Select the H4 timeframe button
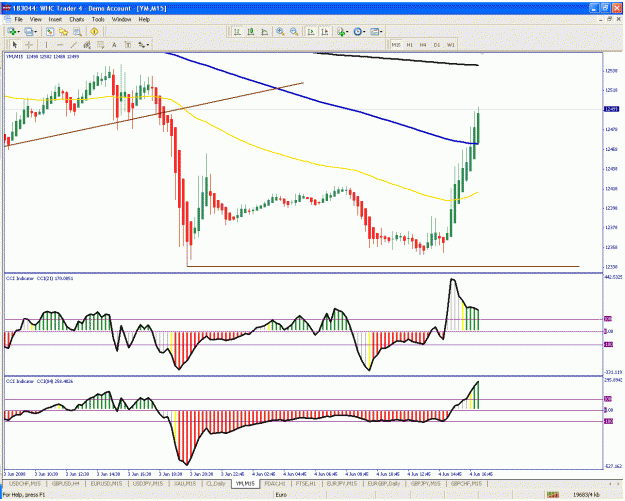The height and width of the screenshot is (501, 625). coord(423,45)
